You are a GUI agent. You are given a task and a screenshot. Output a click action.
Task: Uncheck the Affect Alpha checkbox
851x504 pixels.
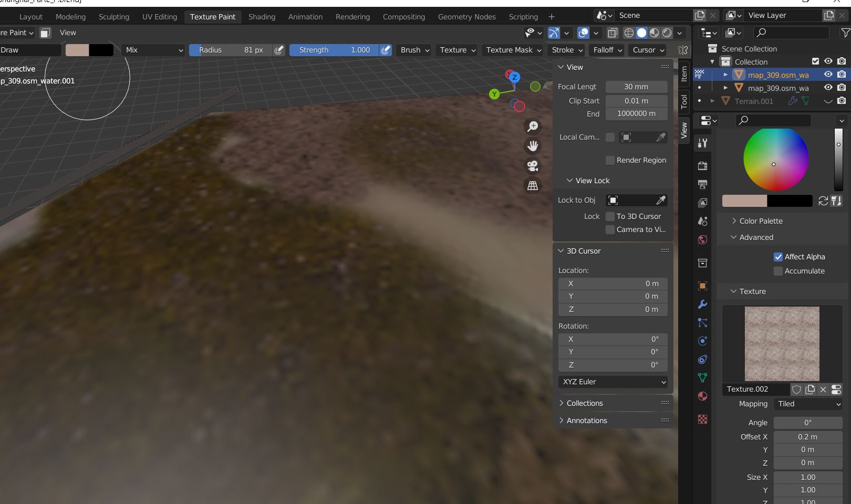[778, 257]
